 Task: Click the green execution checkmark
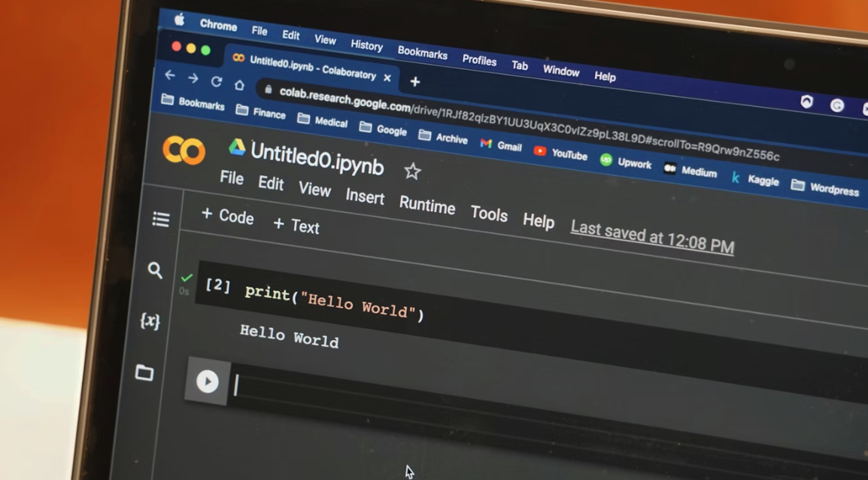[x=187, y=277]
